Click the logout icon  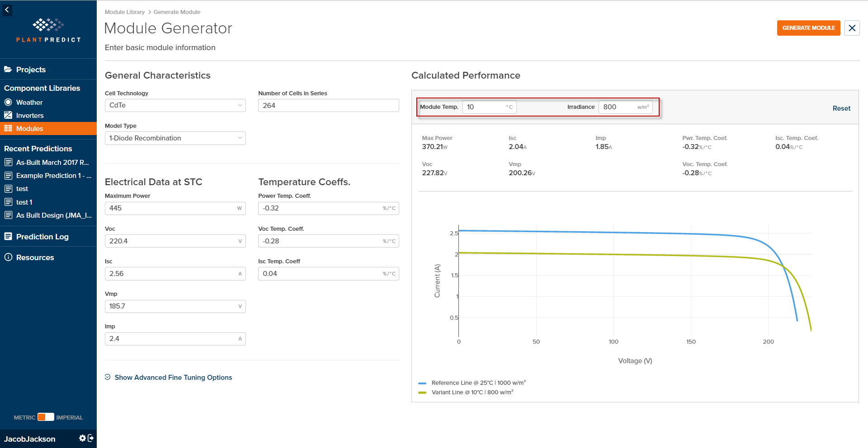click(x=90, y=438)
